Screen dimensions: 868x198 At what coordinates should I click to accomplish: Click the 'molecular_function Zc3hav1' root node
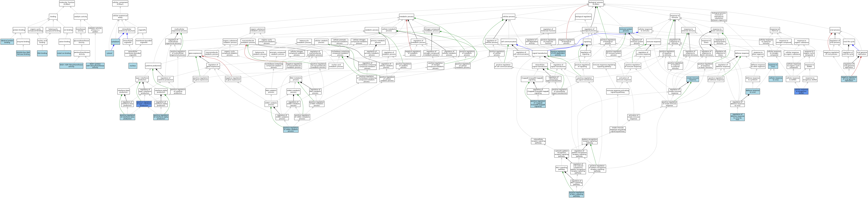pyautogui.click(x=67, y=3)
